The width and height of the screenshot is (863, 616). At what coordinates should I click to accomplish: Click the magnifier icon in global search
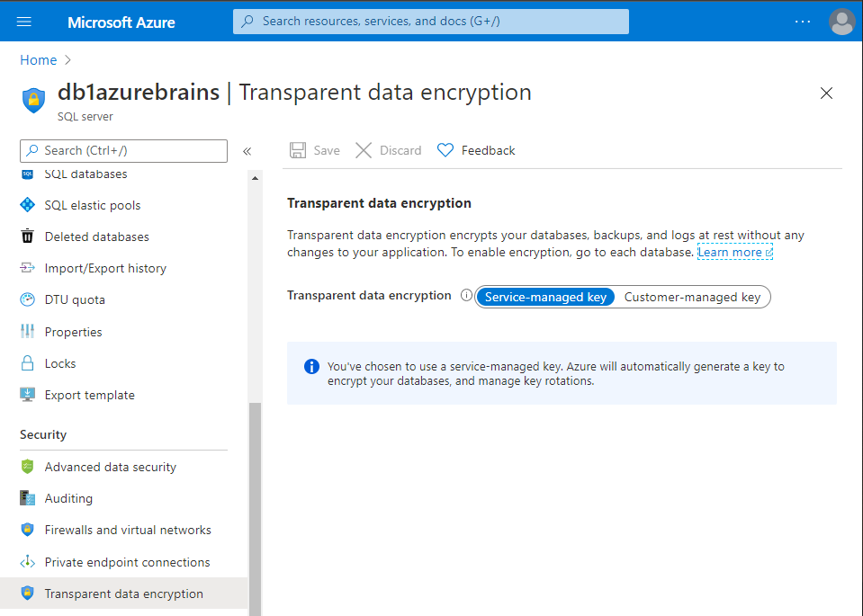click(x=247, y=22)
